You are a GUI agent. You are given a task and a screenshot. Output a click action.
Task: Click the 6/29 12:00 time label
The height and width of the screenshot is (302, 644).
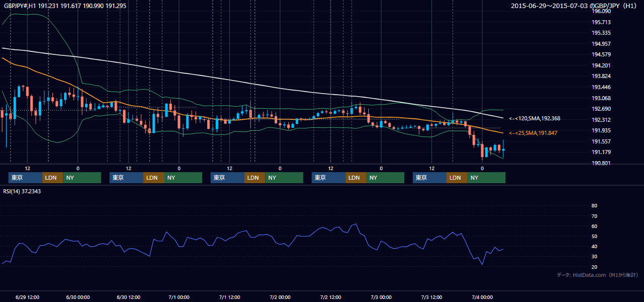(27, 297)
